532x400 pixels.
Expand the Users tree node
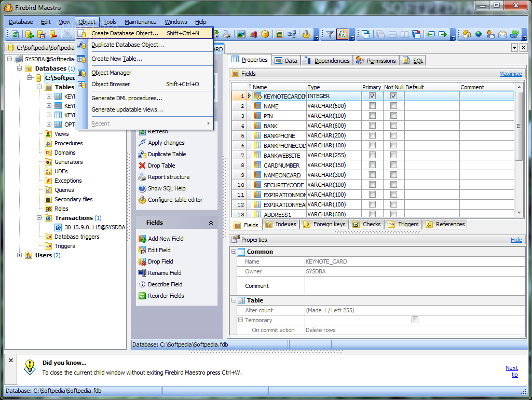click(x=19, y=255)
